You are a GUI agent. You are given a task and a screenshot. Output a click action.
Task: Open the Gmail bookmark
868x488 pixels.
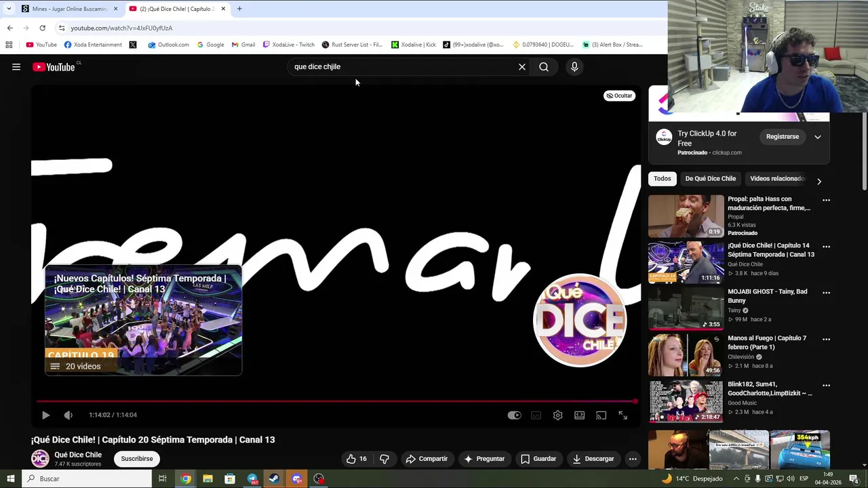[243, 45]
